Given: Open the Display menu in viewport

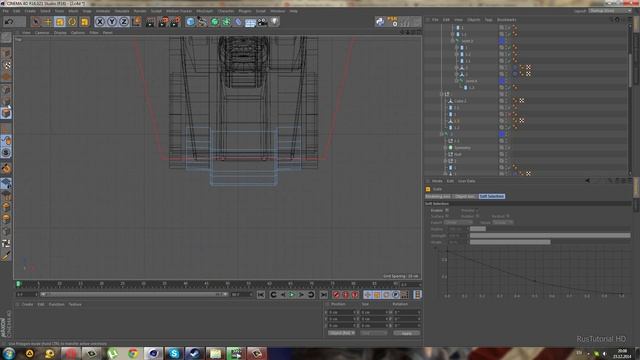Looking at the screenshot, I should [x=60, y=33].
